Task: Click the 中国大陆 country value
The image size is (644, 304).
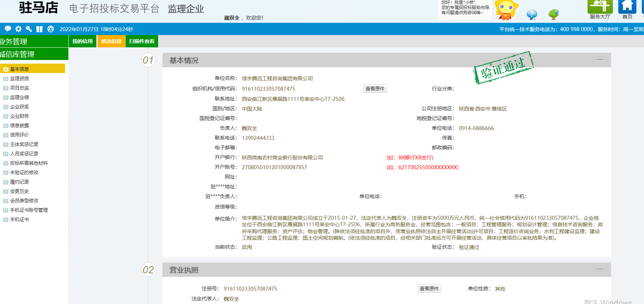Action: [252, 109]
